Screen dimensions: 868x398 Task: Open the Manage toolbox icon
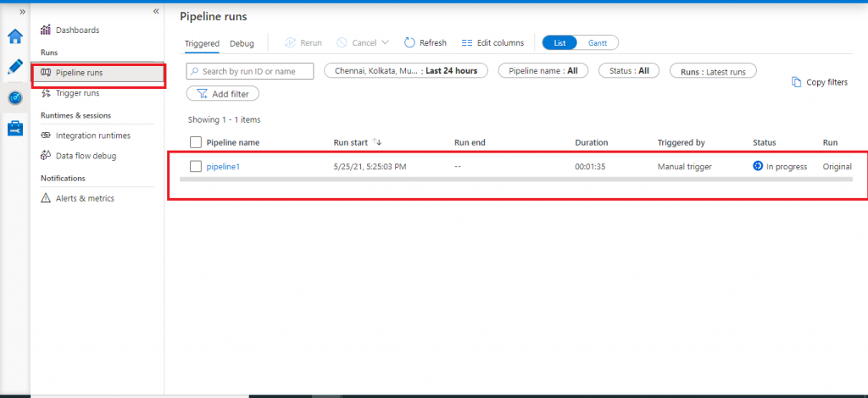tap(15, 128)
